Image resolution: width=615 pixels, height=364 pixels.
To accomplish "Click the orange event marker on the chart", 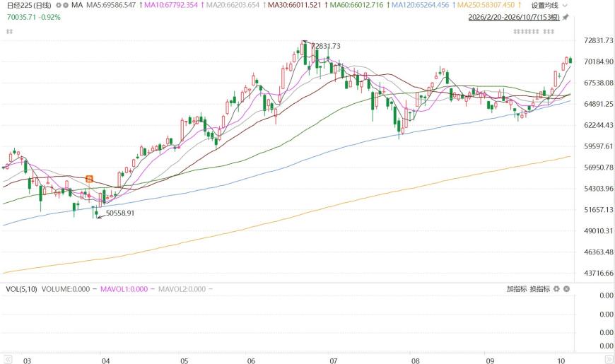I will (x=90, y=180).
